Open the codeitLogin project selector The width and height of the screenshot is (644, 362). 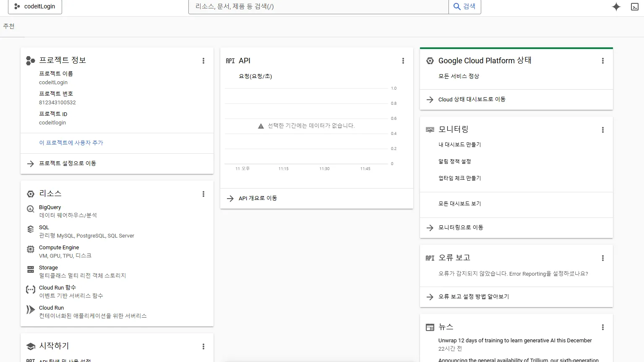pyautogui.click(x=35, y=7)
